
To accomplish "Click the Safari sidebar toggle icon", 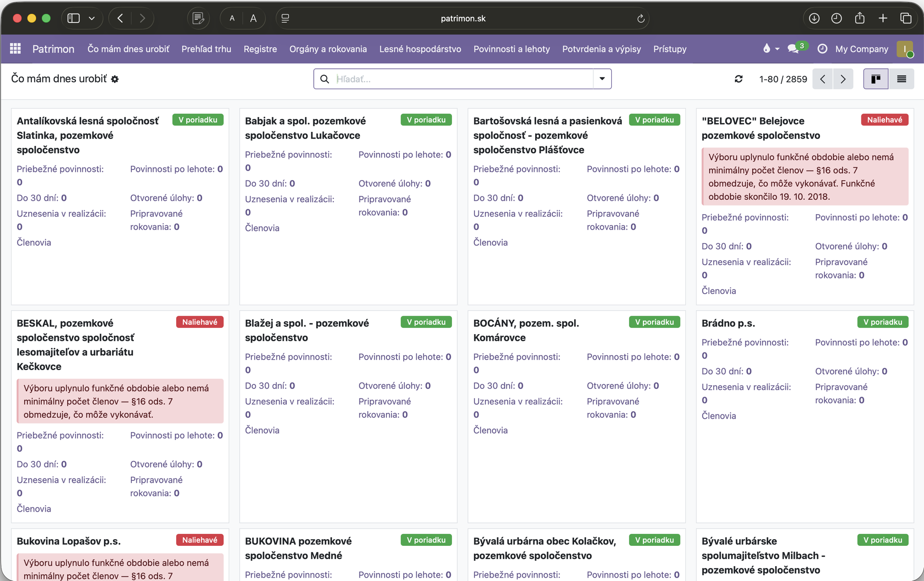I will point(74,18).
